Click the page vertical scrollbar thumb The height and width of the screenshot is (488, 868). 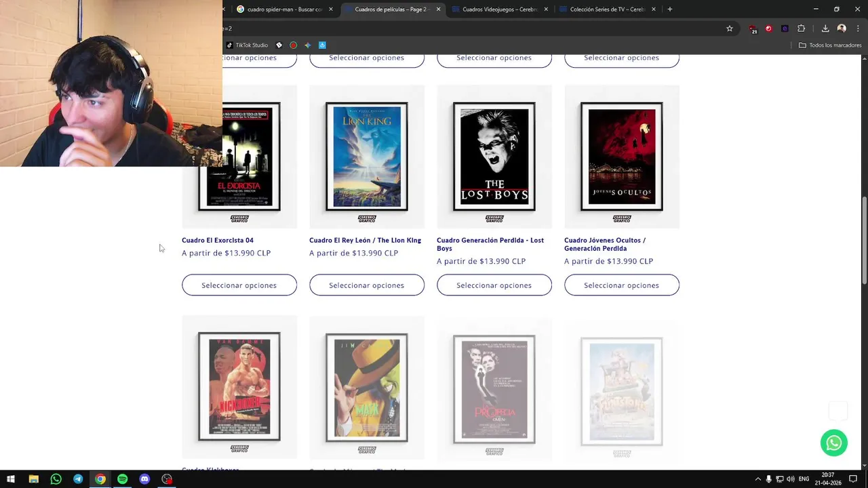(864, 241)
